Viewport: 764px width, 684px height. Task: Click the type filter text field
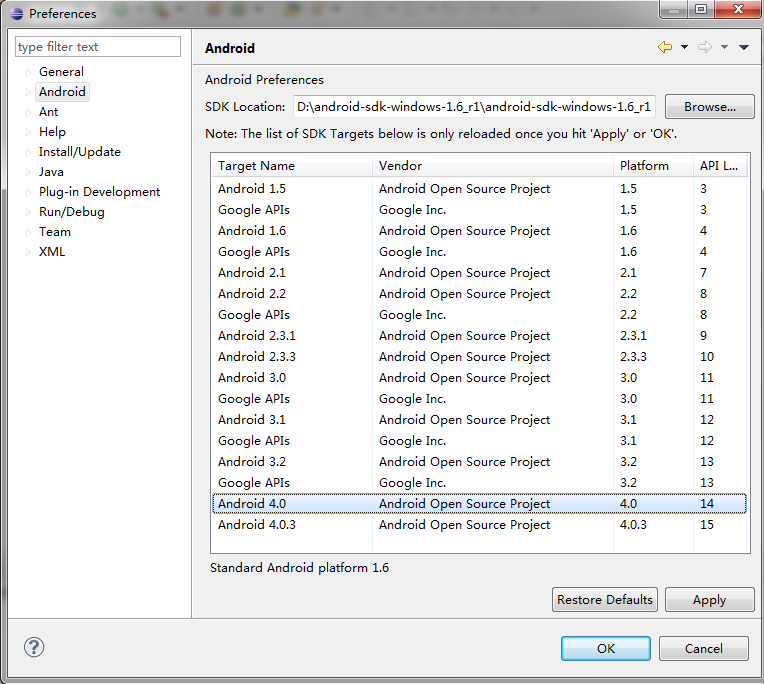[x=98, y=47]
